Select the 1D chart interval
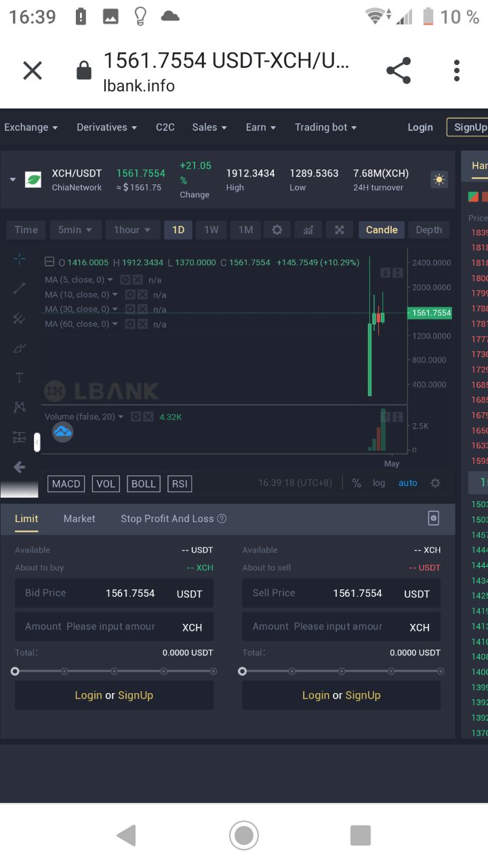Viewport: 488px width, 868px height. 178,230
